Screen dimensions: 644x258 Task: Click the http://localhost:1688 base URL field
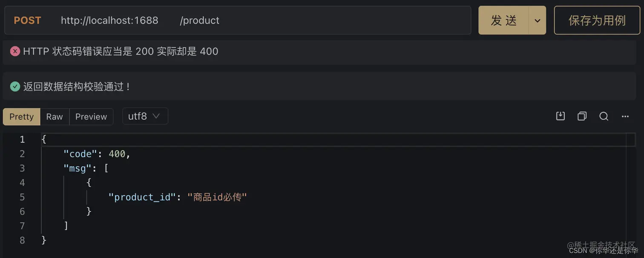[x=109, y=20]
